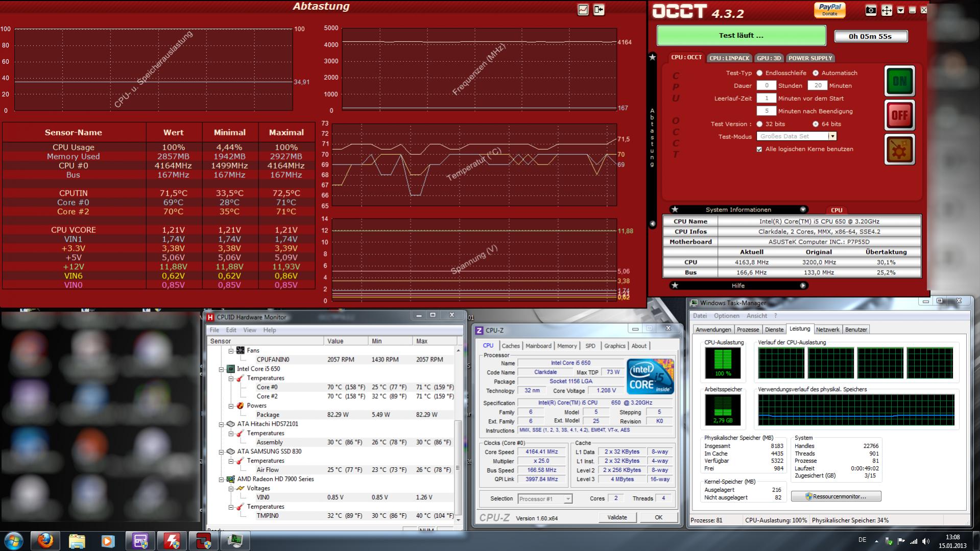This screenshot has width=980, height=551.
Task: Select 32 bits test version
Action: [x=759, y=124]
